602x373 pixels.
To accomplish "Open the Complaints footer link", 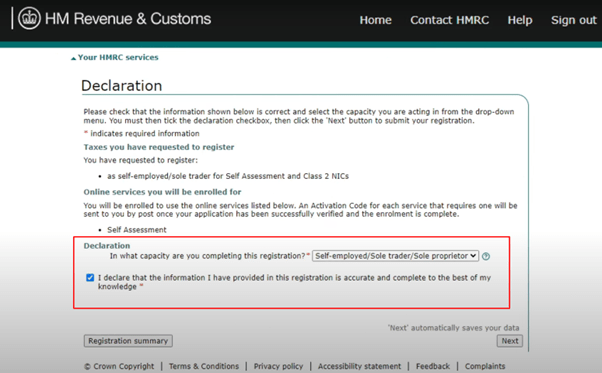I will [x=485, y=366].
